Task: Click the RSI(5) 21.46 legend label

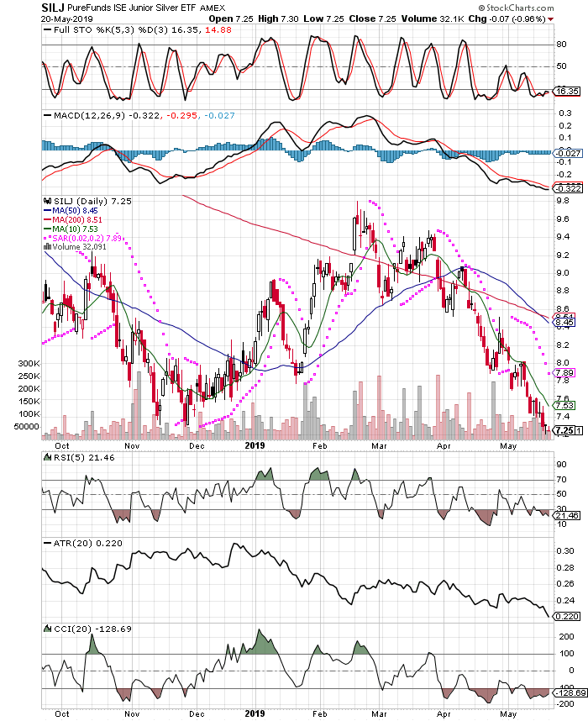Action: [85, 457]
